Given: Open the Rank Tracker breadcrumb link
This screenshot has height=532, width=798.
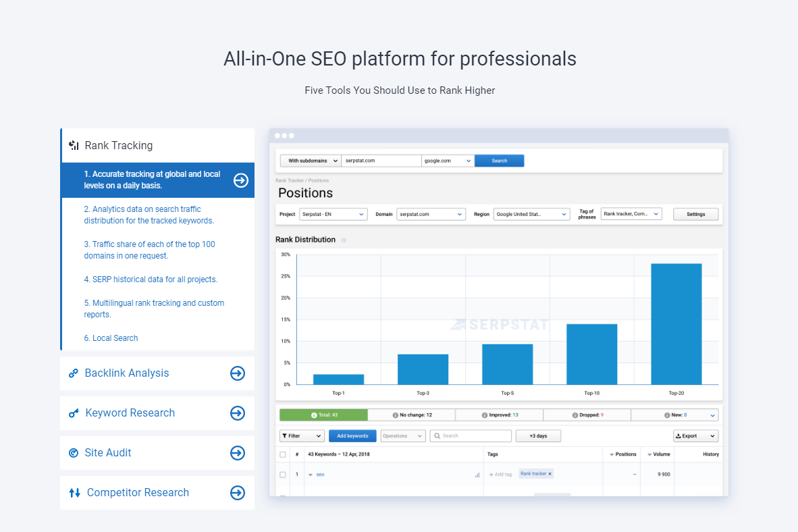Looking at the screenshot, I should (x=290, y=180).
